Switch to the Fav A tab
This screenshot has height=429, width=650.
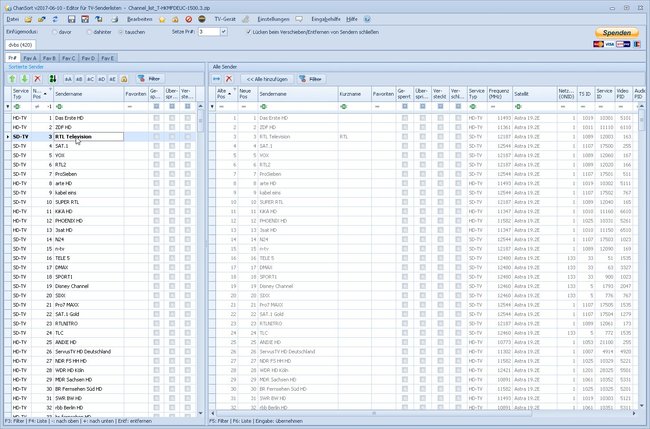click(30, 58)
